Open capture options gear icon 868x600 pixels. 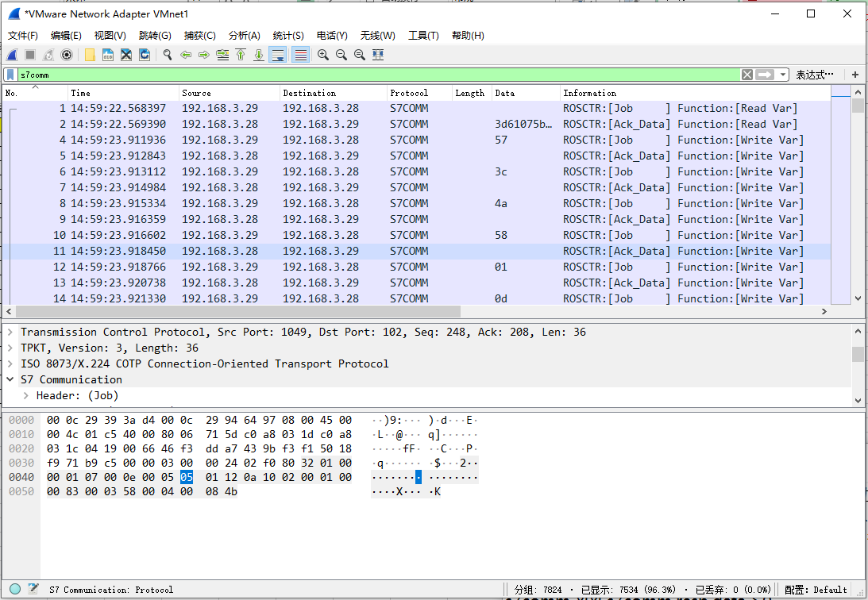coord(67,55)
